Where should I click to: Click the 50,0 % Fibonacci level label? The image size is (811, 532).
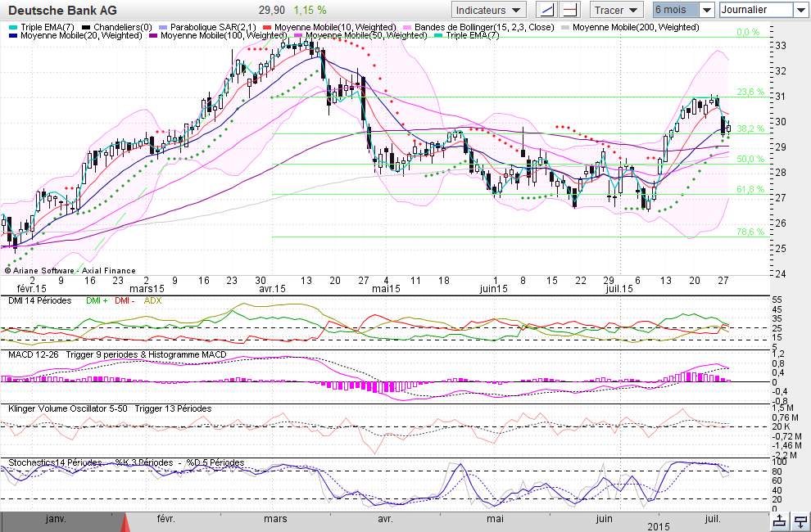tap(750, 160)
